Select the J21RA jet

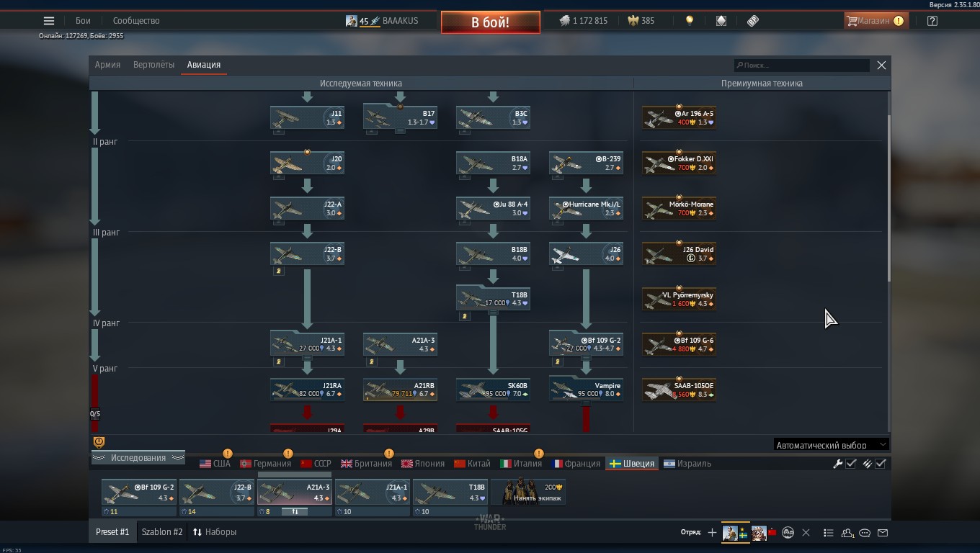[307, 390]
